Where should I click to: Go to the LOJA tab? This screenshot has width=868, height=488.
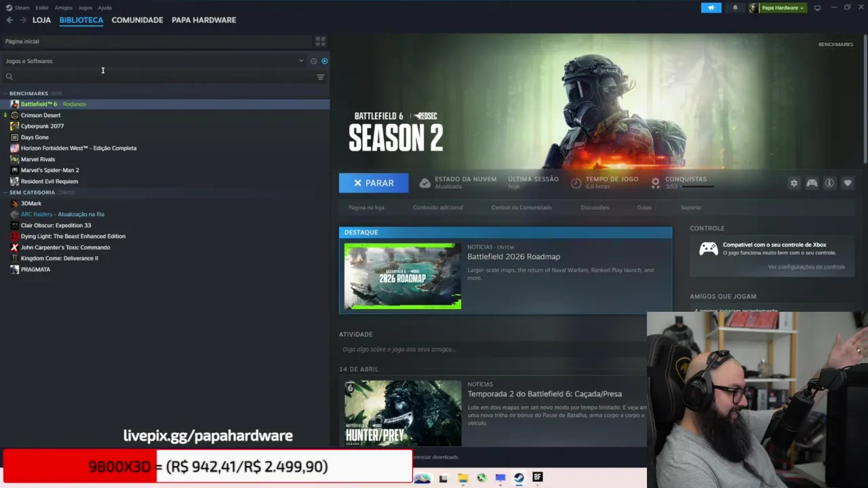click(41, 20)
